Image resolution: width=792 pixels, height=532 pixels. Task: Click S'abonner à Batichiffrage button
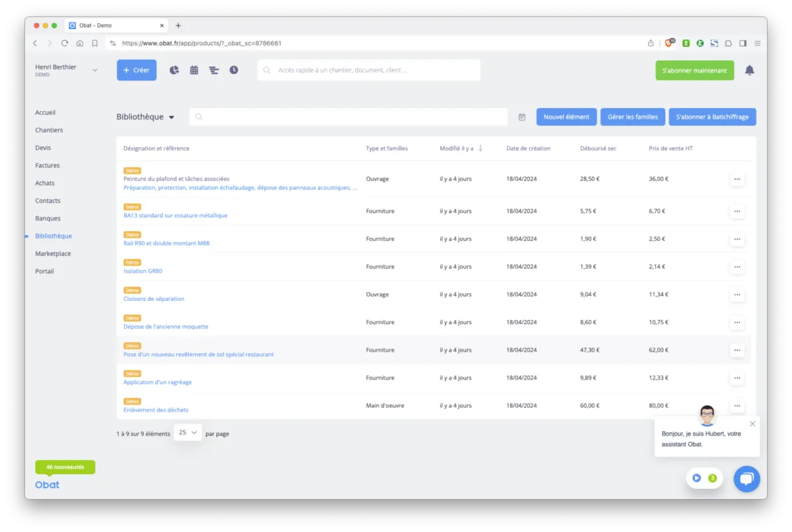[712, 117]
